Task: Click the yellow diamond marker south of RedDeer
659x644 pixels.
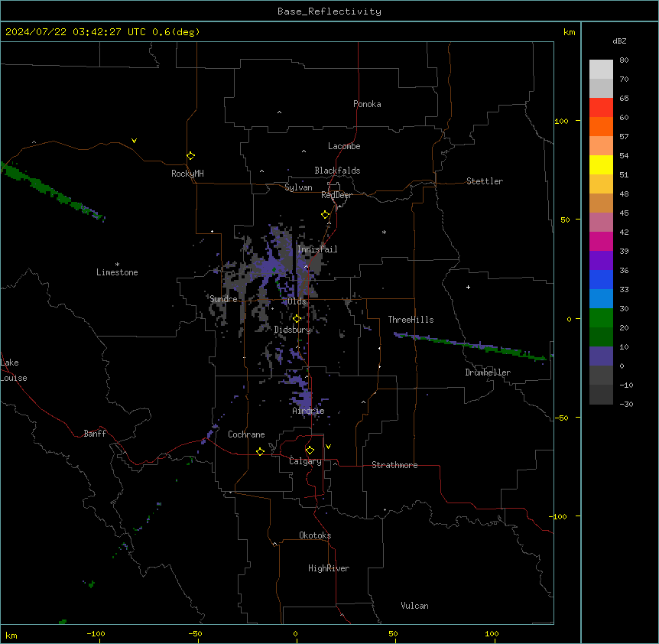Action: click(x=326, y=215)
